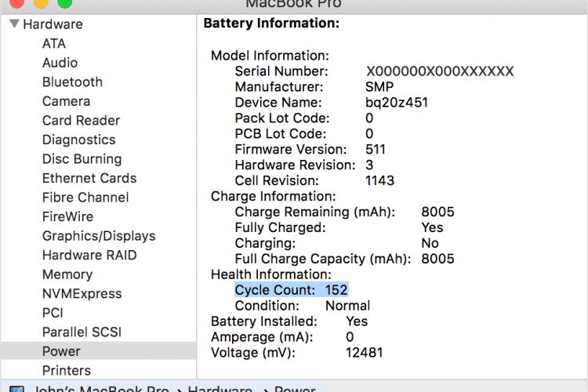
Task: Click the Condition value Normal
Action: (347, 306)
